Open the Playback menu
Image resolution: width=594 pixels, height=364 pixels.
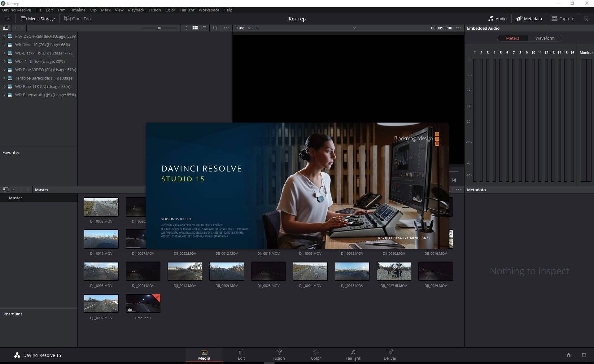tap(136, 10)
